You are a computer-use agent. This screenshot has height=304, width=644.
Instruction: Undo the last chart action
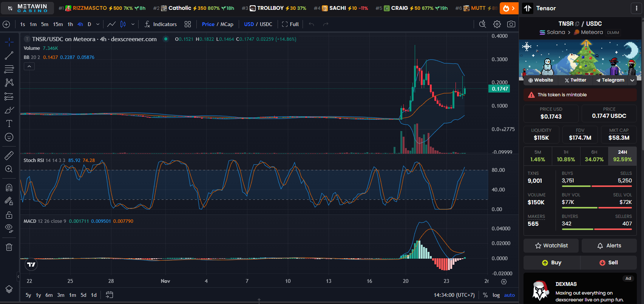(311, 24)
